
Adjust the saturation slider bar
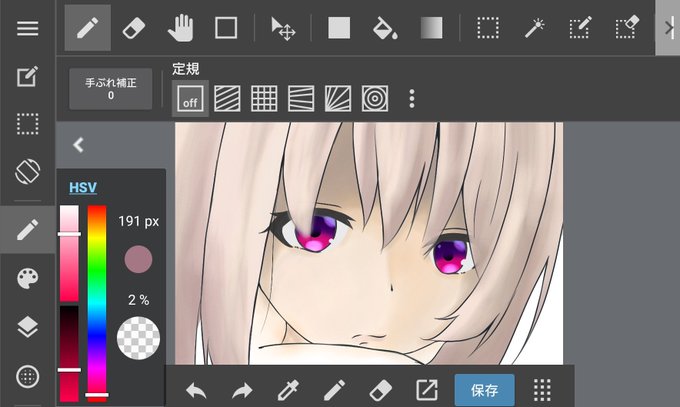[69, 253]
